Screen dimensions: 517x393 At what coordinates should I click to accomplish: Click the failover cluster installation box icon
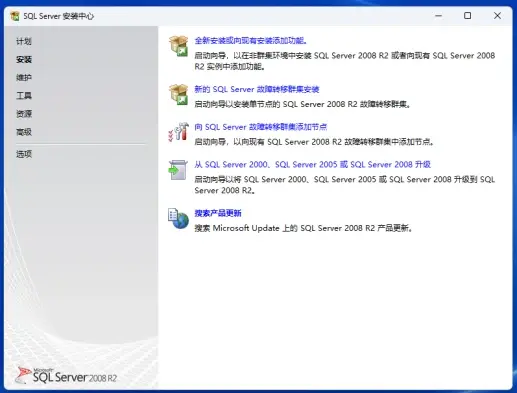coord(179,94)
